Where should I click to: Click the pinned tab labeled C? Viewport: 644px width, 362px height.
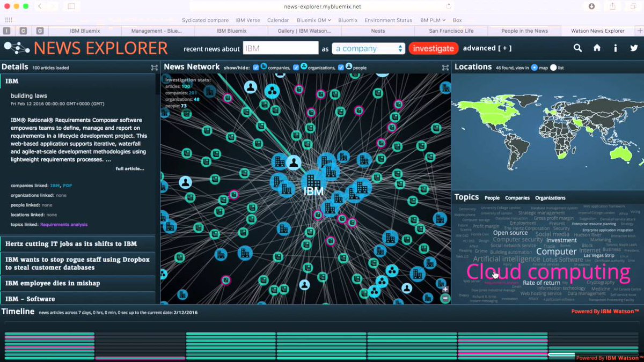[x=23, y=31]
